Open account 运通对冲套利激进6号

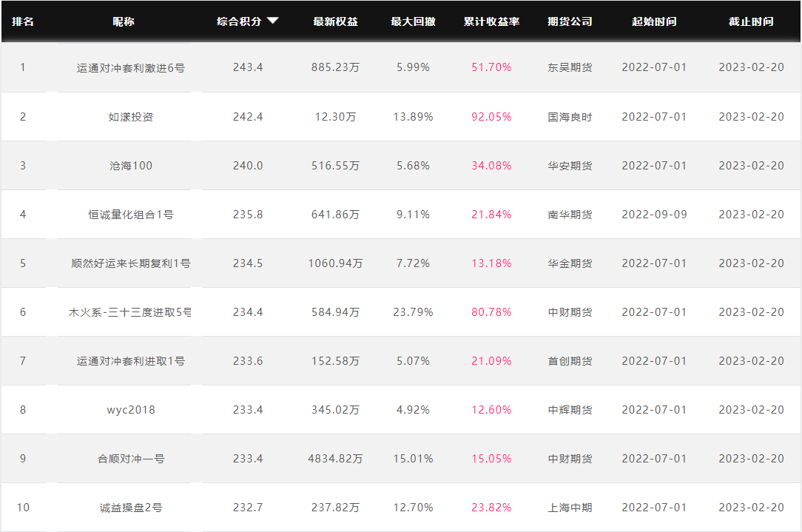click(x=131, y=67)
